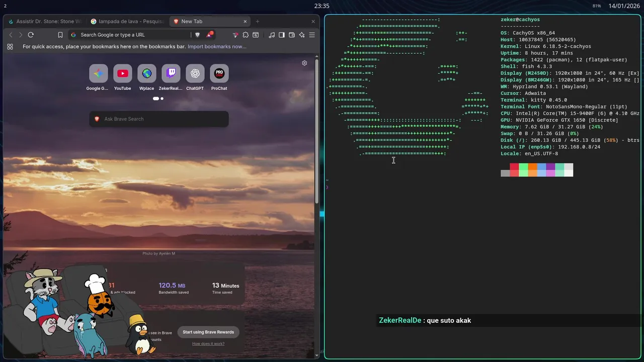This screenshot has height=362, width=644.
Task: Switch to the Assistir Dr. Stone tab
Action: pos(44,22)
